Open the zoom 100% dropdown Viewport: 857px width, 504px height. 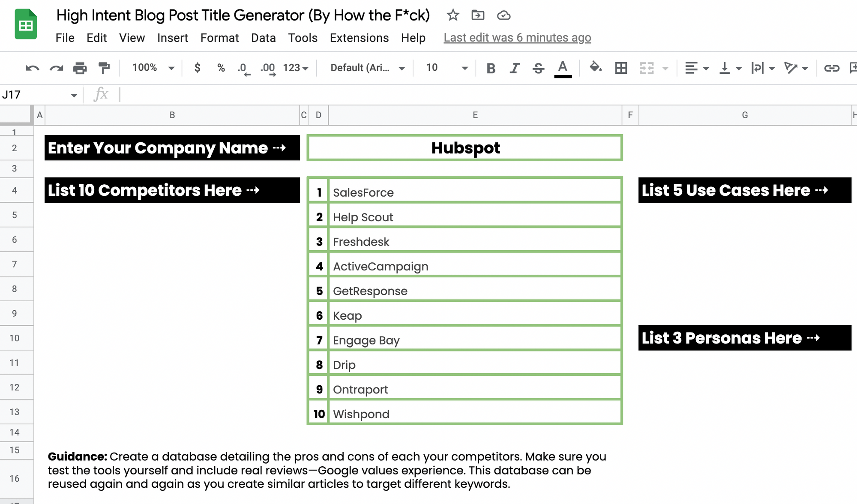tap(153, 68)
